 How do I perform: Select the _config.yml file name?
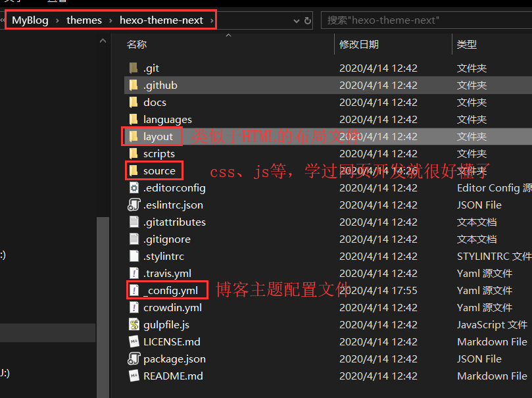tap(170, 290)
